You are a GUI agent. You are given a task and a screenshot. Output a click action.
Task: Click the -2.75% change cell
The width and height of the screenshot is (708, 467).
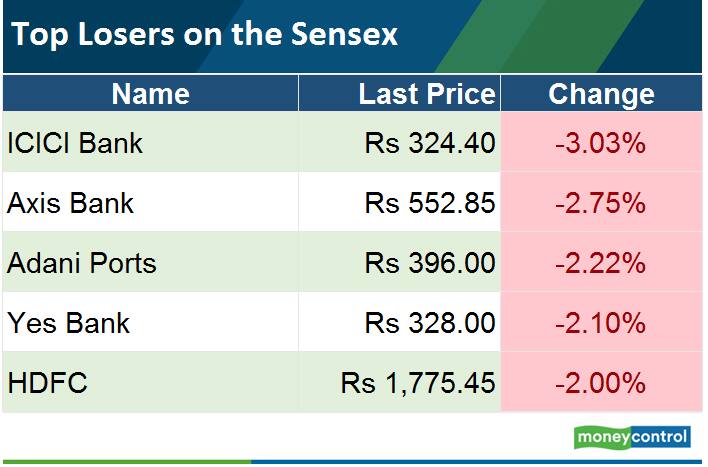pyautogui.click(x=601, y=203)
